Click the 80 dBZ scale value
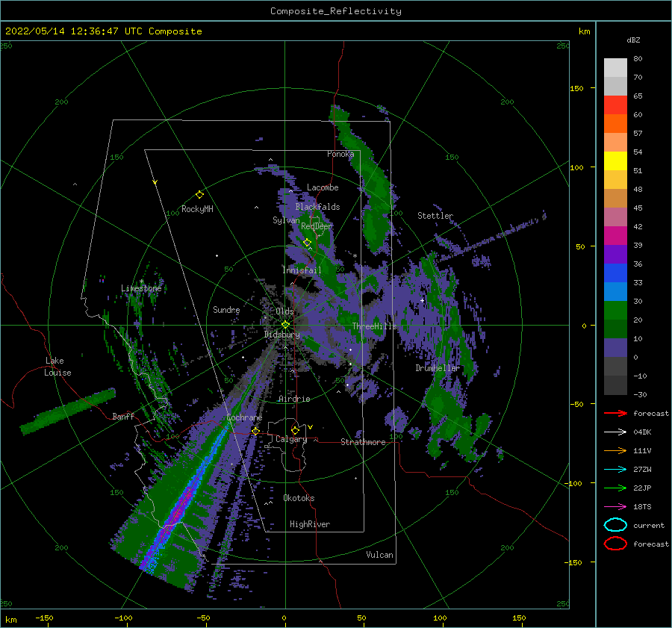Viewport: 672px width, 628px height. pos(638,59)
